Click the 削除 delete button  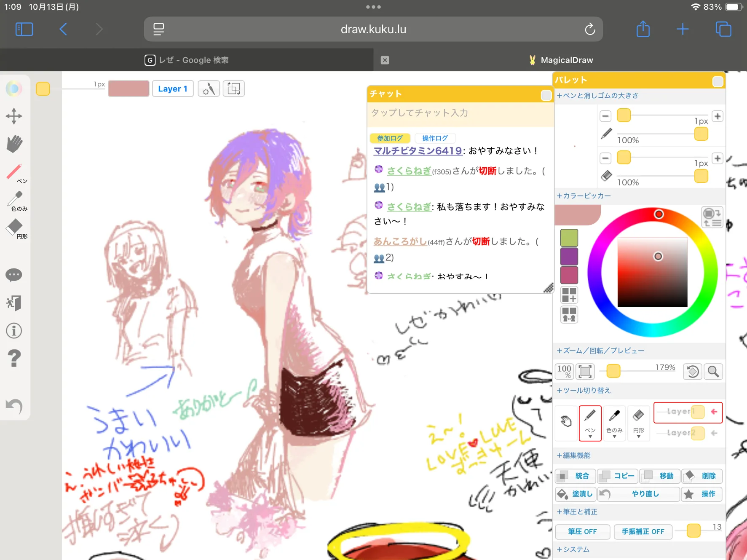702,476
